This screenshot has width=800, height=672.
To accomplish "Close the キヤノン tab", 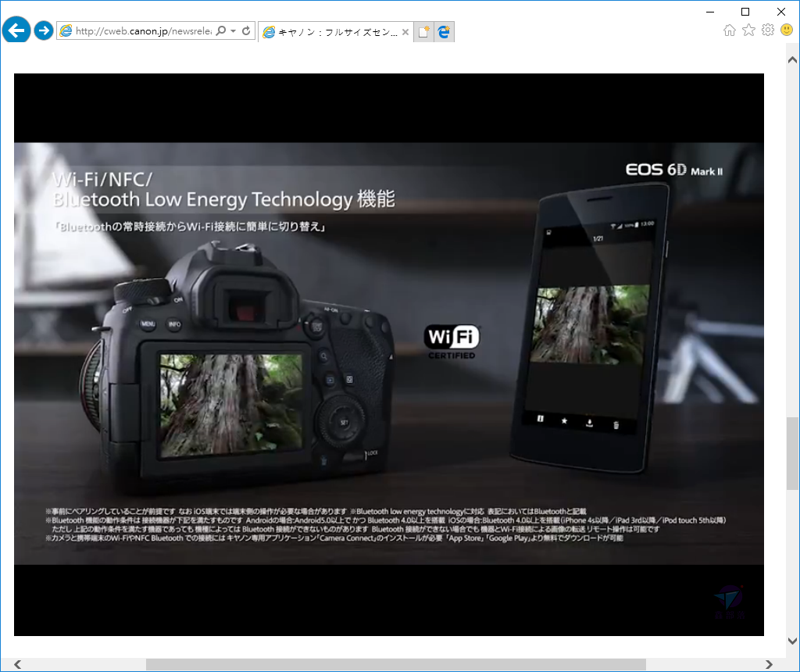I will 405,31.
